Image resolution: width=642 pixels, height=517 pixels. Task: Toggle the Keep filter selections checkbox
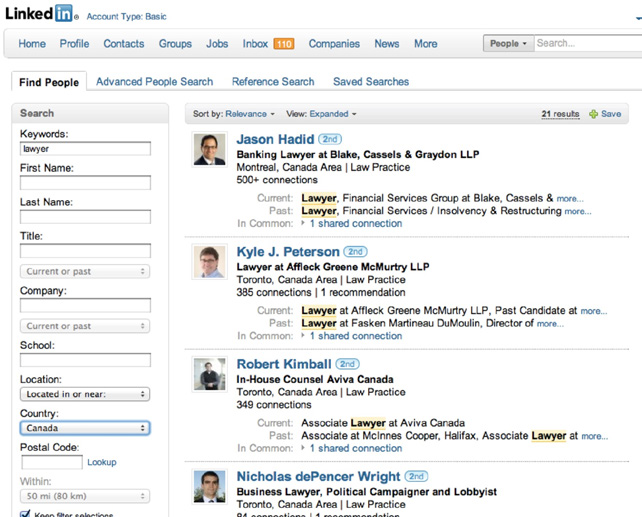pos(25,514)
